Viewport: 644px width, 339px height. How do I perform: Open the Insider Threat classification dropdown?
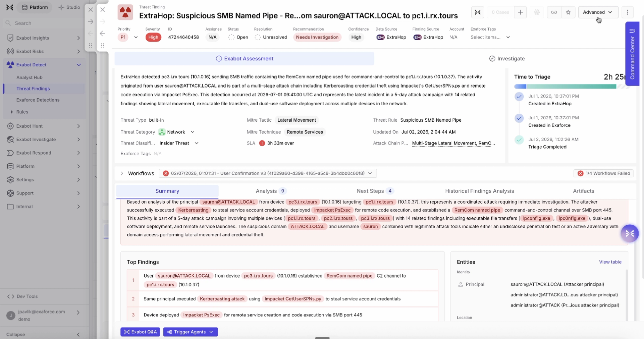[x=179, y=143]
